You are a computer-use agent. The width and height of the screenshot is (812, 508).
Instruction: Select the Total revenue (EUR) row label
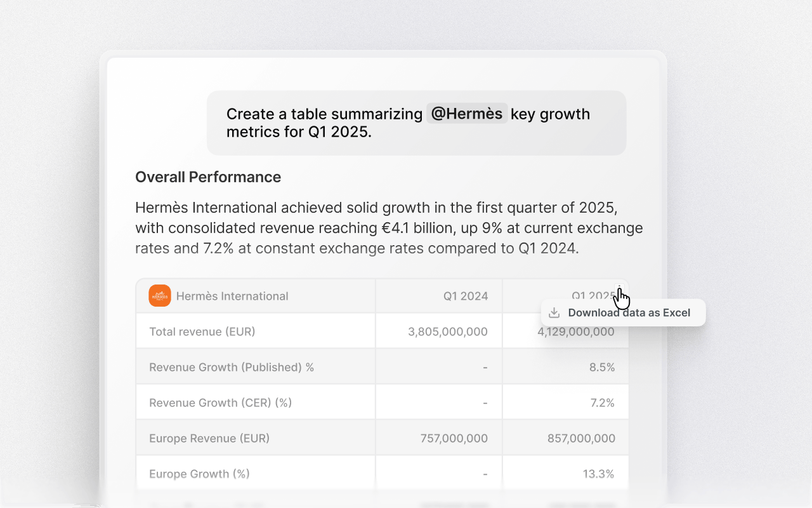click(202, 331)
